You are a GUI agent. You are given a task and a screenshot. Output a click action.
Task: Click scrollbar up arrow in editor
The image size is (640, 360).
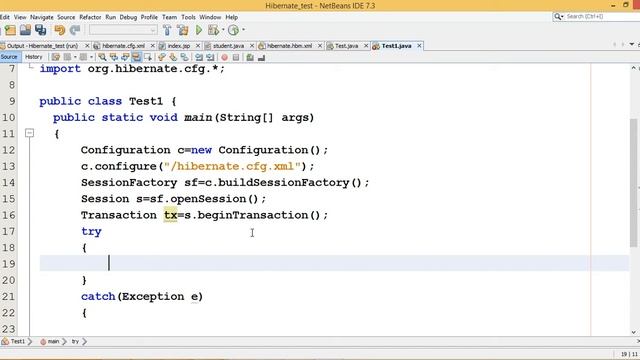point(633,68)
